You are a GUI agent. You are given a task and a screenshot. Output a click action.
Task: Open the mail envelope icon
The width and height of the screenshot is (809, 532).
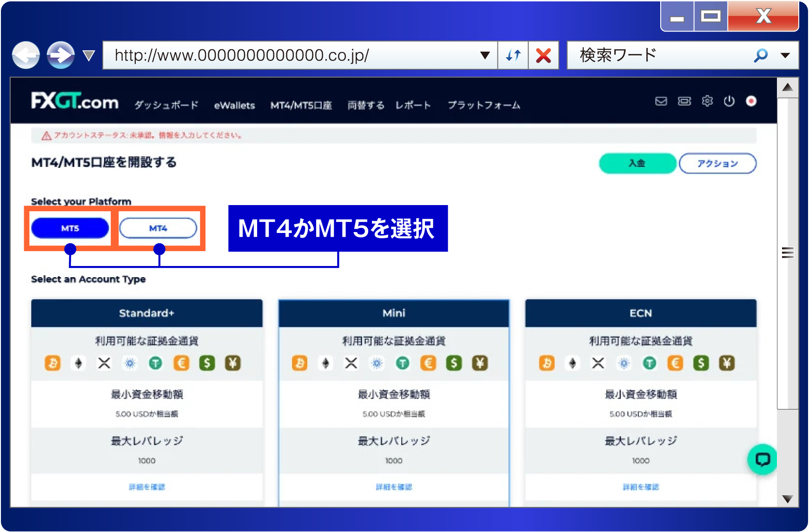(x=661, y=101)
